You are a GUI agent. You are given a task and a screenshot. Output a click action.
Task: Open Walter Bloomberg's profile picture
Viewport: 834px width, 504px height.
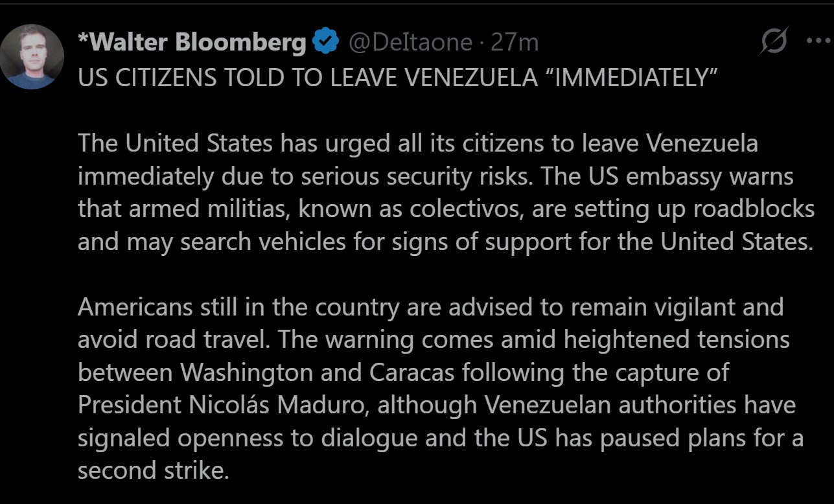(32, 56)
